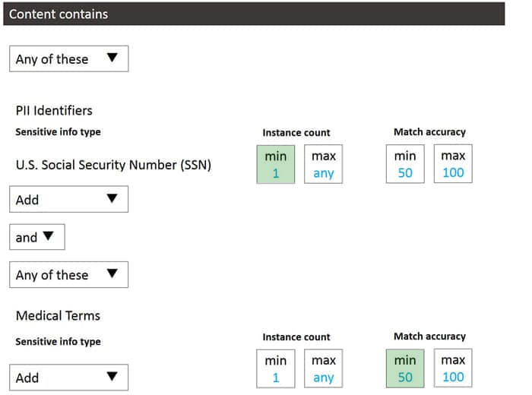Click the "Content contains" header bar

254,14
